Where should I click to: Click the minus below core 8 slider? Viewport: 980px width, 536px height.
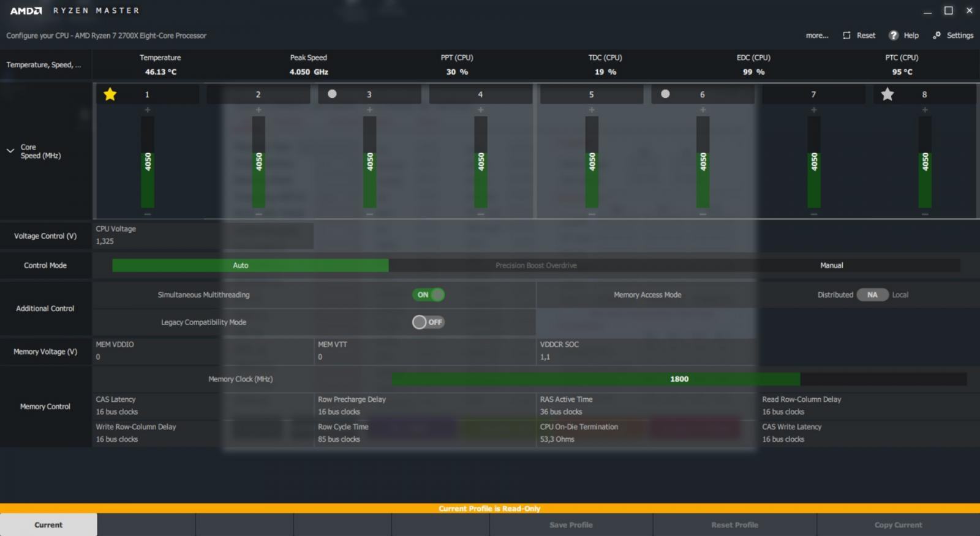point(925,214)
